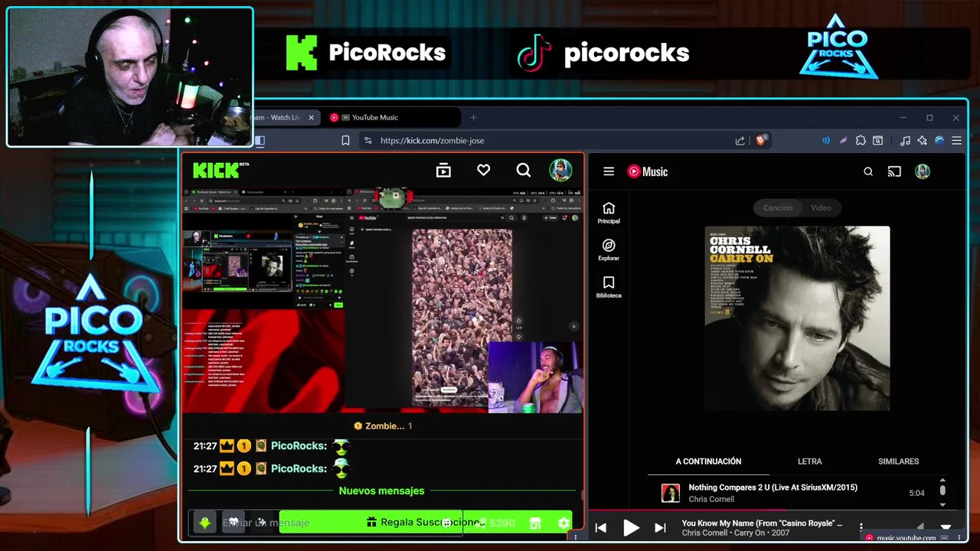Screen dimensions: 980x551
Task: Open the SIMILARES tab
Action: coord(898,461)
